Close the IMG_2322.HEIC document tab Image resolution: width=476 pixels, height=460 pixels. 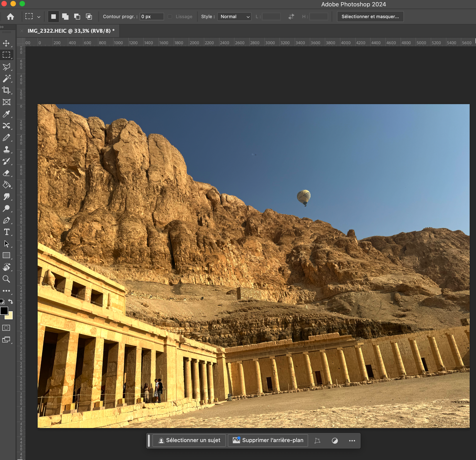point(22,31)
